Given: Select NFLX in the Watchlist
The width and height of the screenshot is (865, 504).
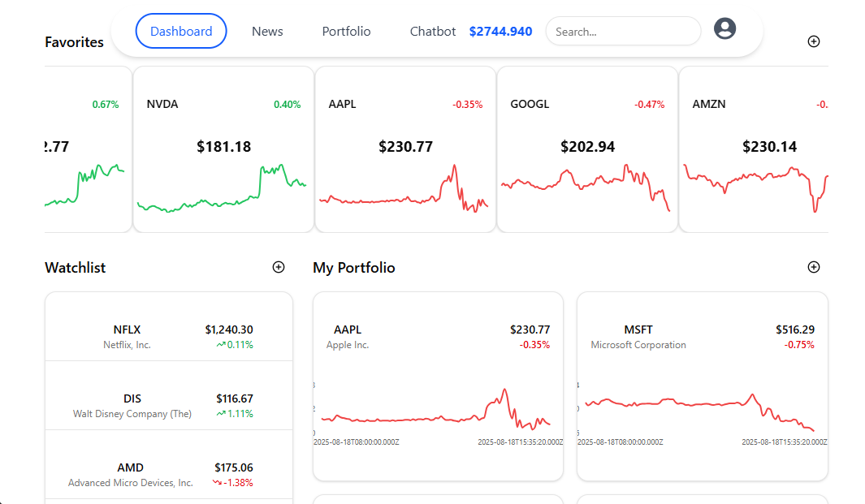Looking at the screenshot, I should (x=168, y=334).
